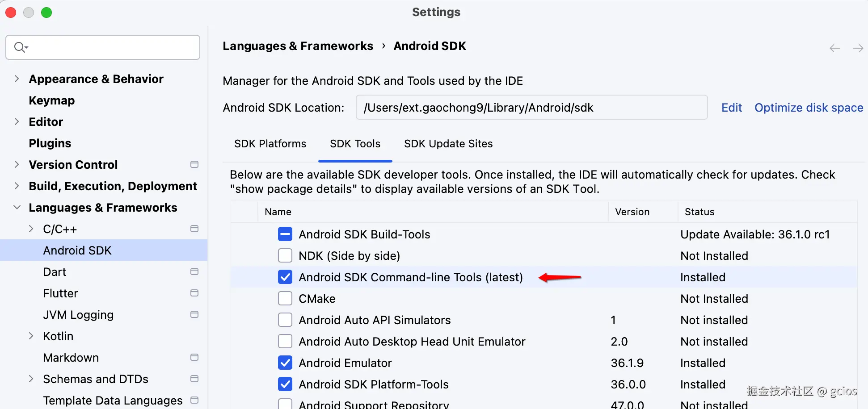This screenshot has width=868, height=409.
Task: Switch to the SDK Platforms tab
Action: pos(270,144)
